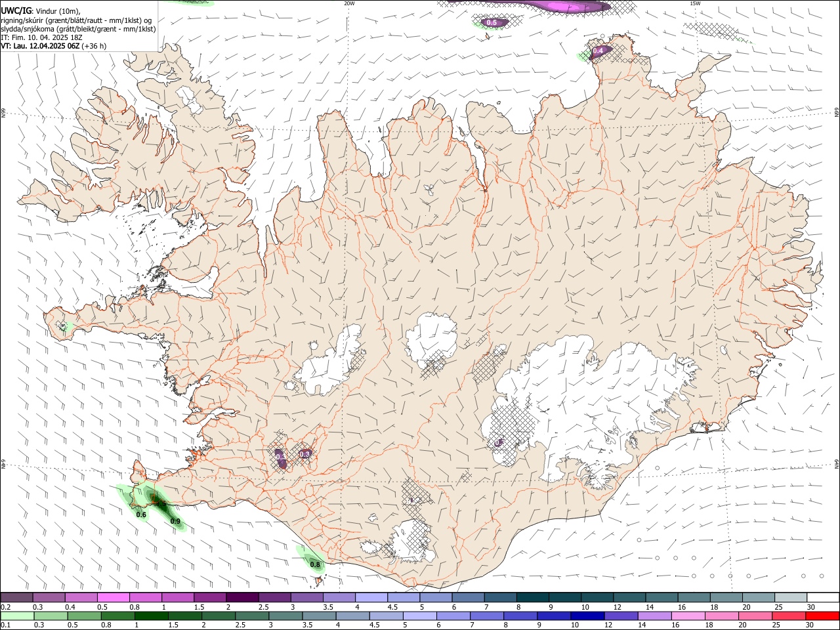Click the 'VT: Lau. 12.04.2025 06Z' valid time

(40, 47)
